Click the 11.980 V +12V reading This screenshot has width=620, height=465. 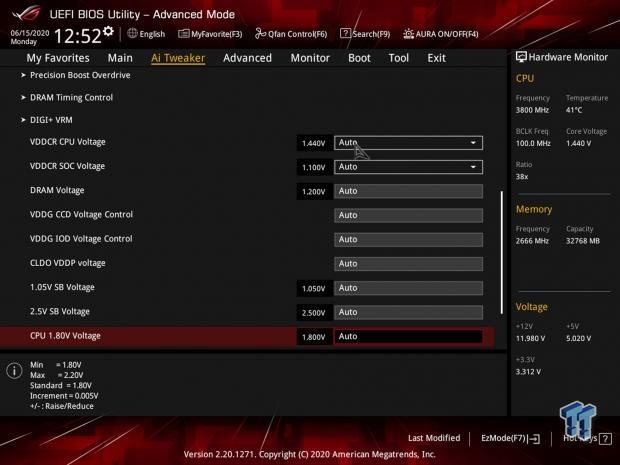(530, 338)
